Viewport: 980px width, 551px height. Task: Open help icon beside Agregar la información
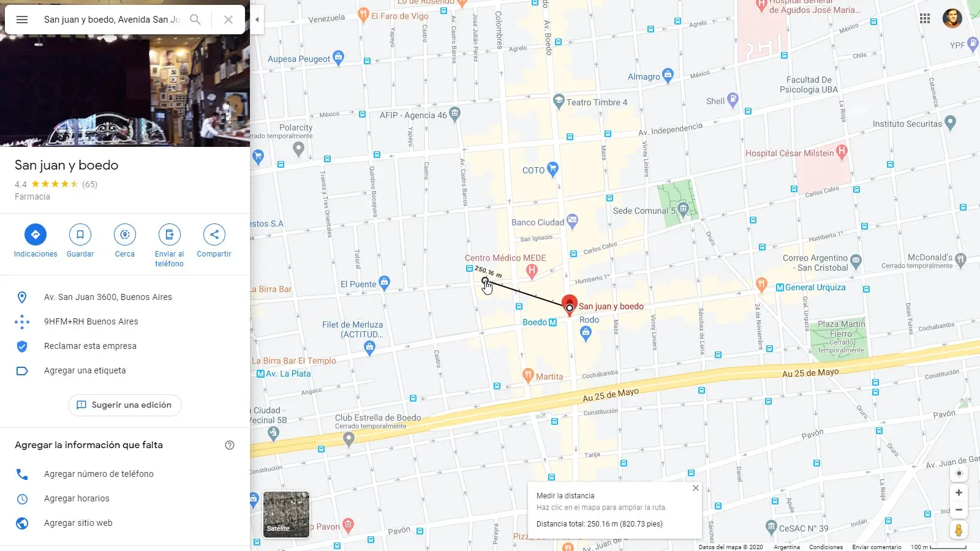click(x=230, y=445)
